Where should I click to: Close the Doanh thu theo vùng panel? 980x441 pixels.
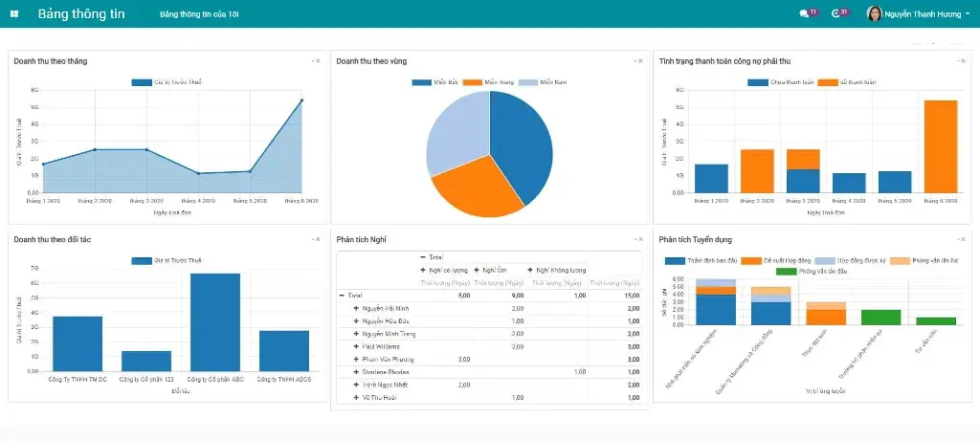pyautogui.click(x=641, y=61)
